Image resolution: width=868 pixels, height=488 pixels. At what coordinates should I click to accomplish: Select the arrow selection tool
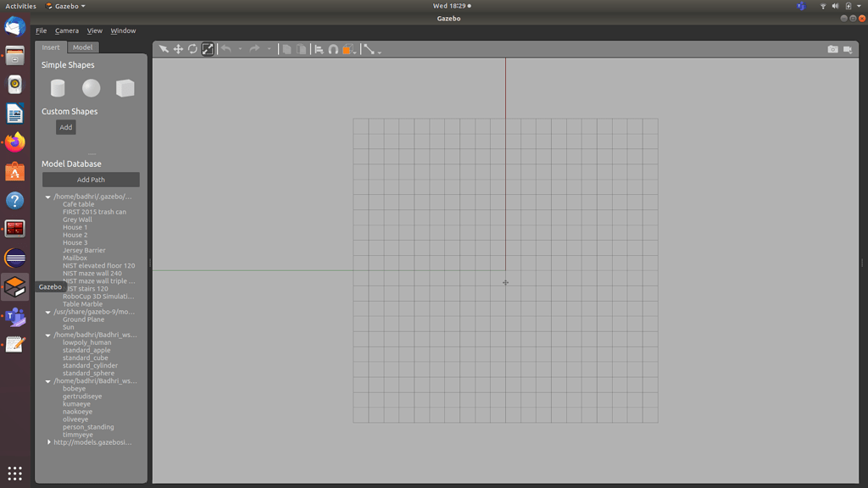pos(164,49)
